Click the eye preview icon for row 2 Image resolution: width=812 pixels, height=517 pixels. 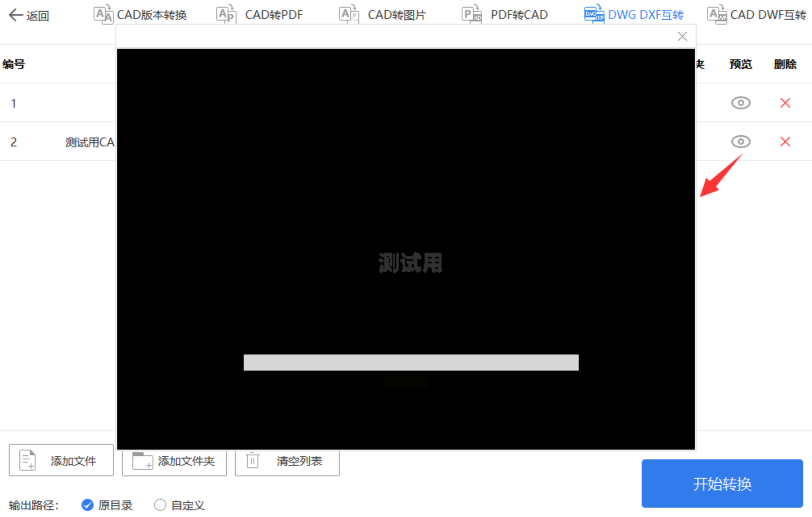[741, 142]
